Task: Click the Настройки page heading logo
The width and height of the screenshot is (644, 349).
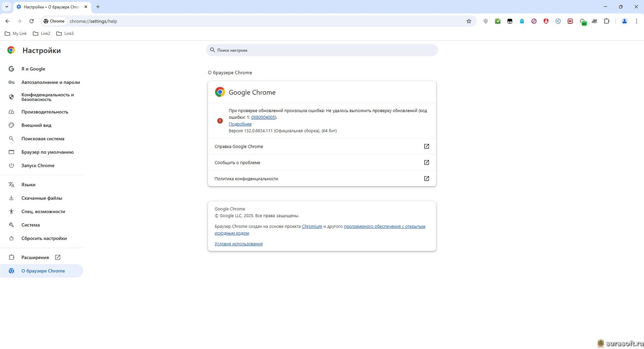Action: click(11, 50)
